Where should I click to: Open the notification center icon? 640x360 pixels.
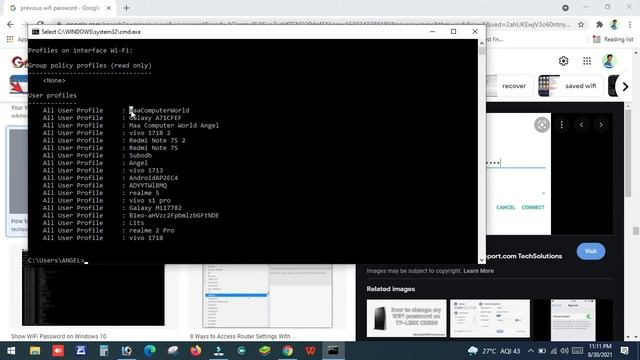[624, 351]
